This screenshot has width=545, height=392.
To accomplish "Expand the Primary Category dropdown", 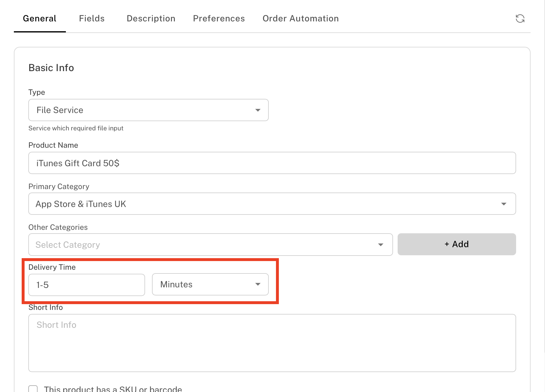I will (272, 204).
